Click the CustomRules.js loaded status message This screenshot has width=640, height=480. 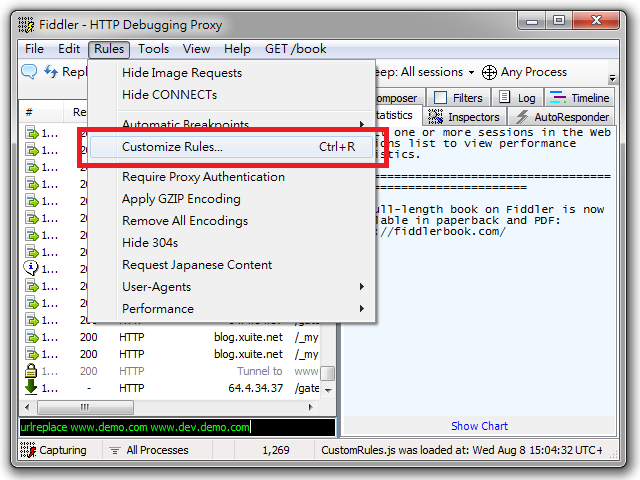tap(462, 450)
